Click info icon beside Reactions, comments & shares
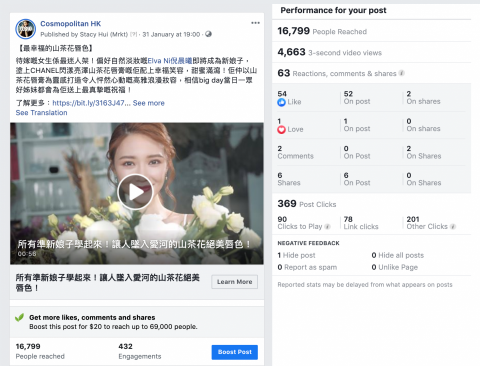 [402, 73]
